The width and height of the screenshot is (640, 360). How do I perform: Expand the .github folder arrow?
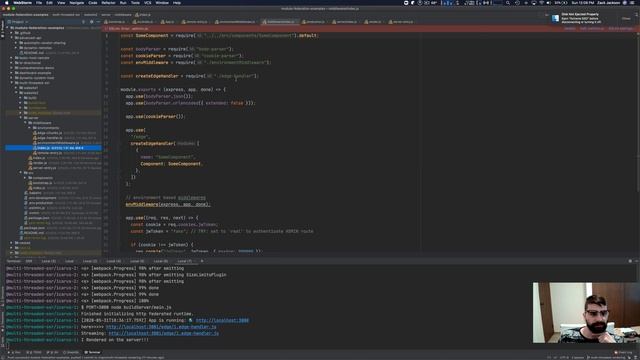(11, 33)
